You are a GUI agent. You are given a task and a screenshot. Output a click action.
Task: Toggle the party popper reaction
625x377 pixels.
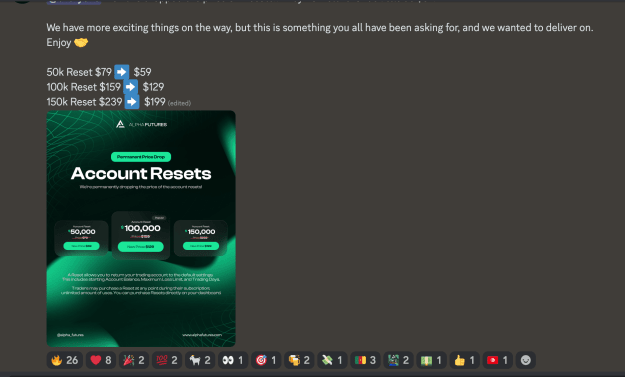click(x=134, y=360)
